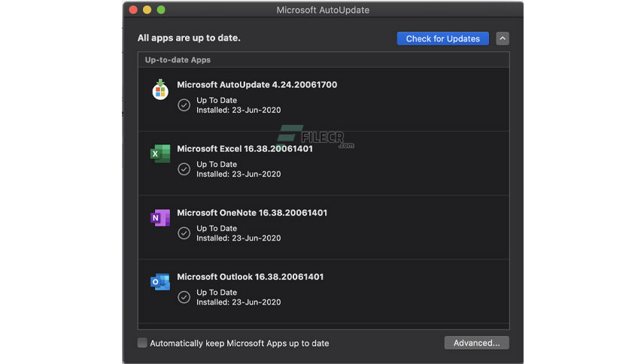This screenshot has width=629, height=364.
Task: Open the Advanced... options
Action: point(476,343)
